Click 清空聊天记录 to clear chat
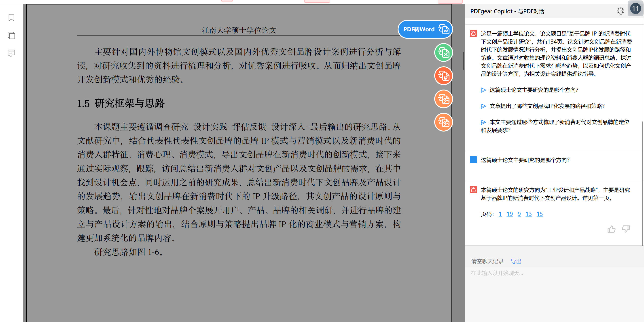644x322 pixels. tap(487, 261)
